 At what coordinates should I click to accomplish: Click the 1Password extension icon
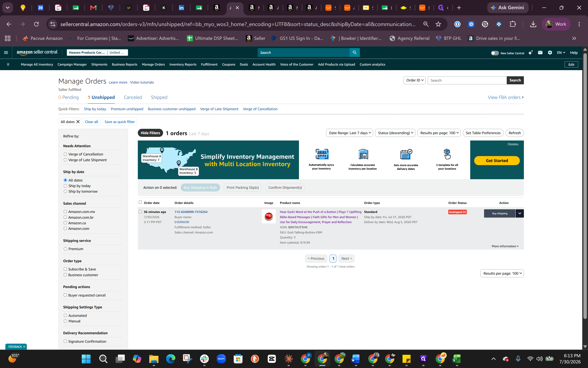pos(457,24)
